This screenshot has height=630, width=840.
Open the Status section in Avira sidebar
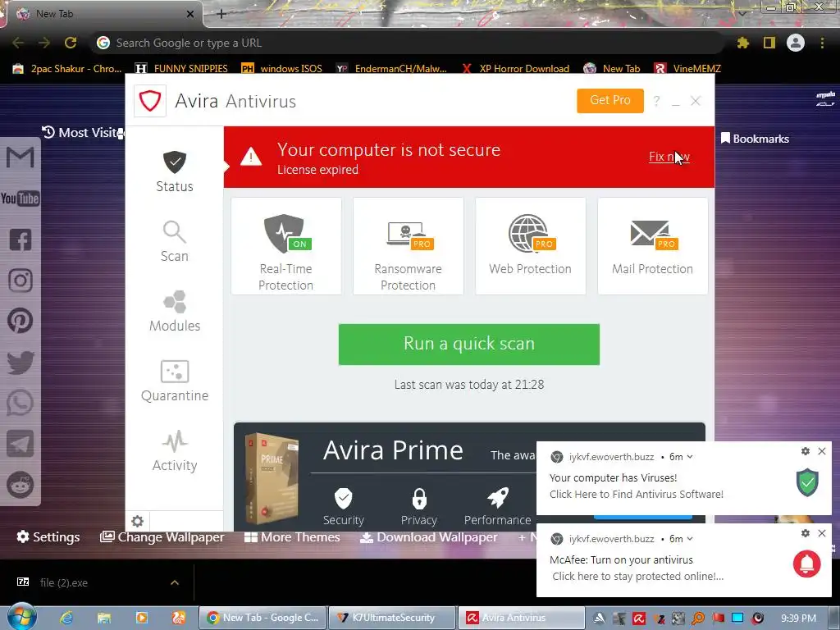click(x=175, y=171)
